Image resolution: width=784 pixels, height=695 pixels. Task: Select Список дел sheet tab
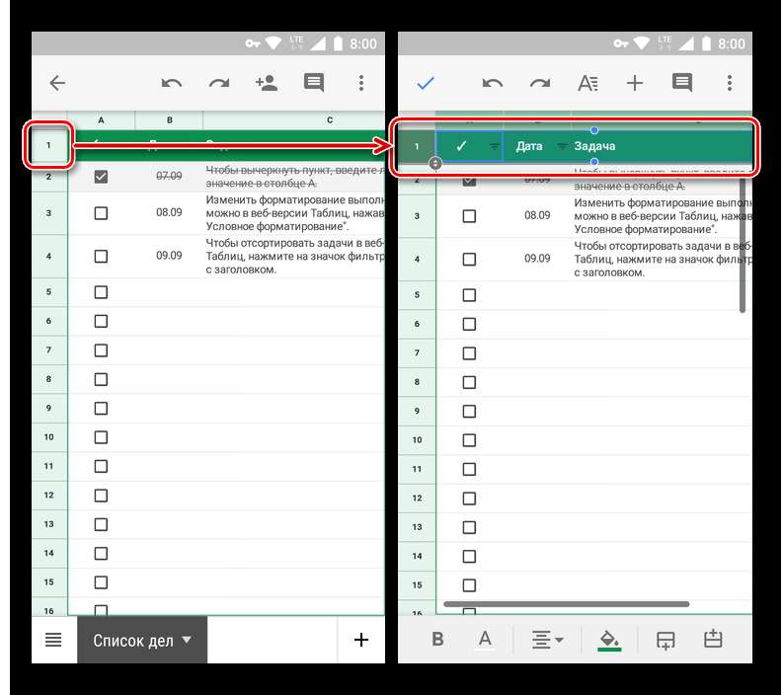142,640
